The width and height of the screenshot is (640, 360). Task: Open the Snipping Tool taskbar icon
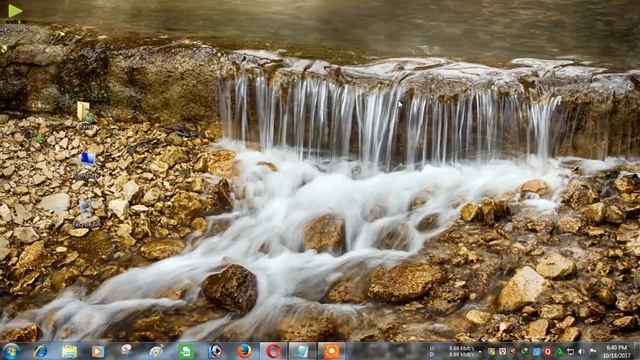pyautogui.click(x=127, y=351)
